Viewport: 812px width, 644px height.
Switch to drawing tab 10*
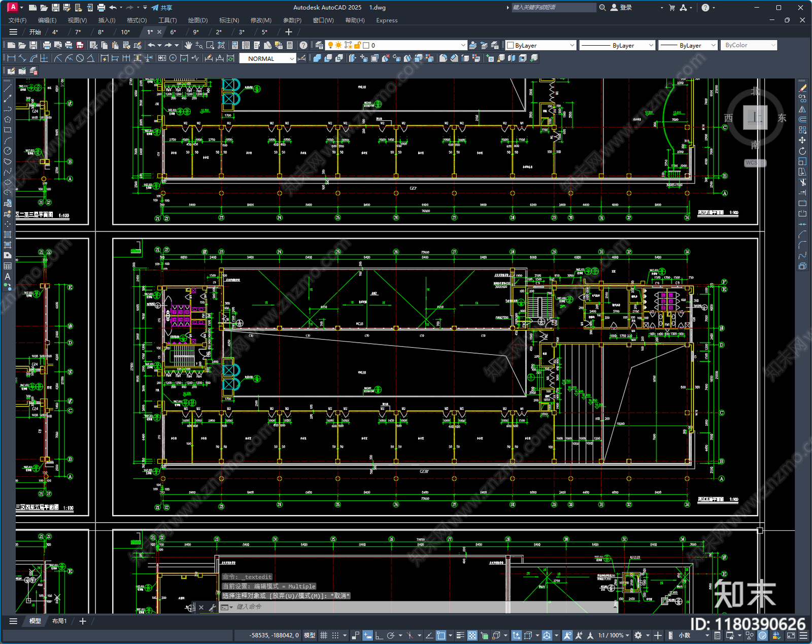click(x=125, y=32)
